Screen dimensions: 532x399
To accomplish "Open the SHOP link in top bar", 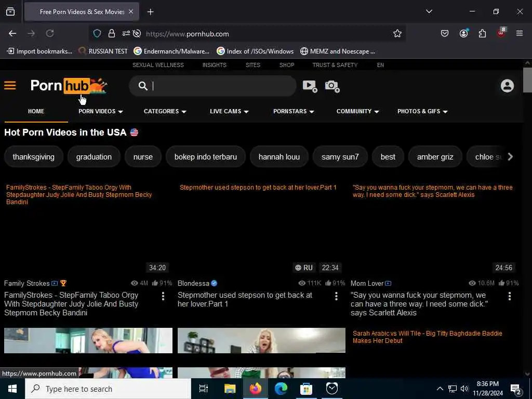I will click(287, 65).
